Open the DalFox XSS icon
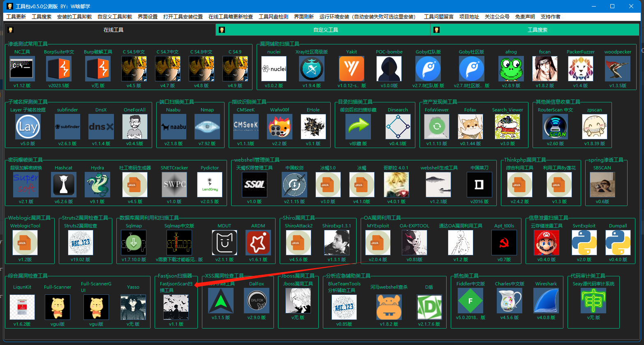The image size is (644, 345). coord(257,301)
